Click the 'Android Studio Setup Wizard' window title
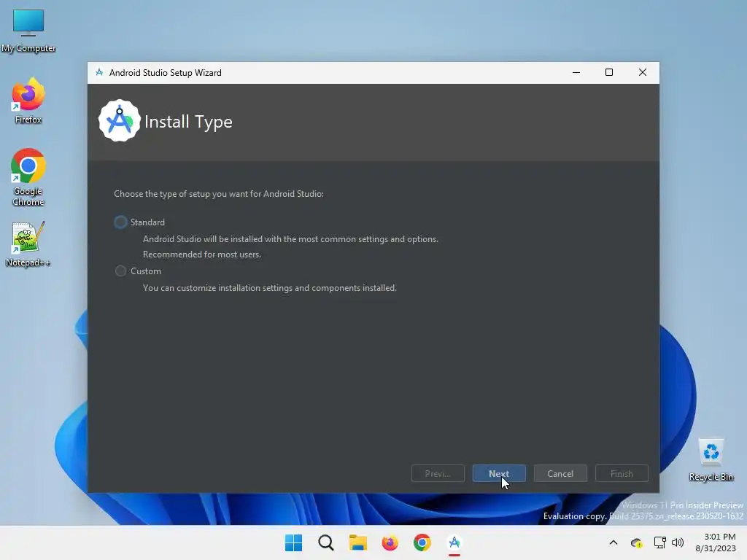This screenshot has height=560, width=747. pyautogui.click(x=166, y=72)
